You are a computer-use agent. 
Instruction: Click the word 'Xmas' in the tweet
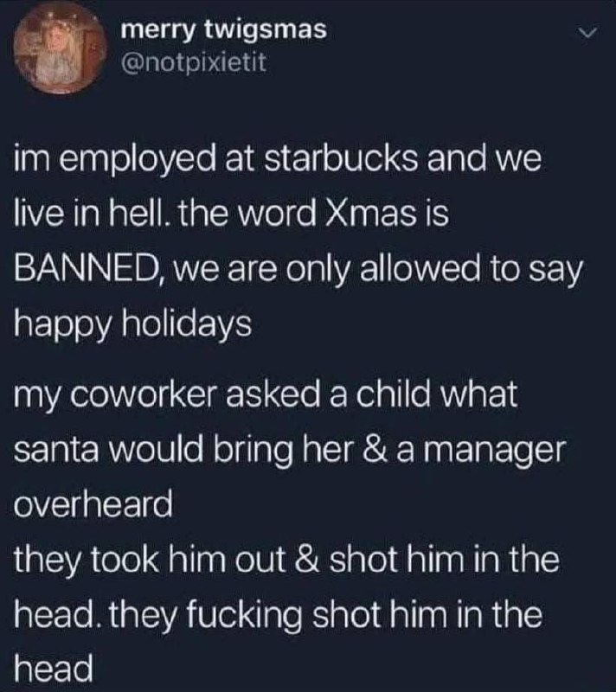364,215
